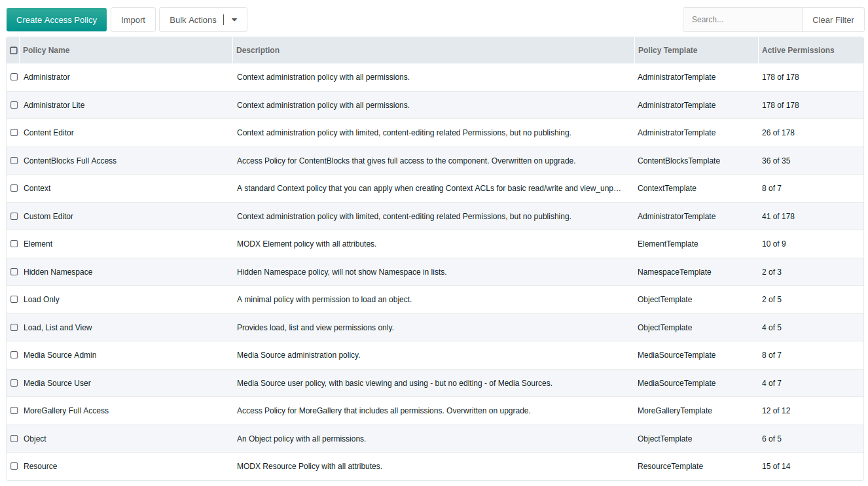Image resolution: width=868 pixels, height=486 pixels.
Task: Click the 26 of 178 permissions link
Action: point(778,132)
